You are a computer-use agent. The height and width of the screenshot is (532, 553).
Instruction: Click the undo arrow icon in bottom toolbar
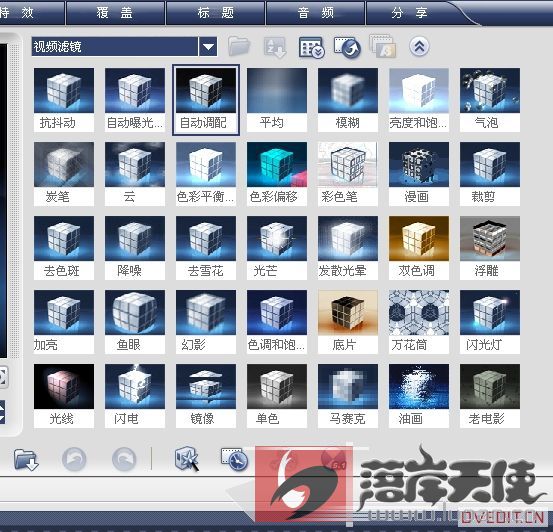pos(74,459)
